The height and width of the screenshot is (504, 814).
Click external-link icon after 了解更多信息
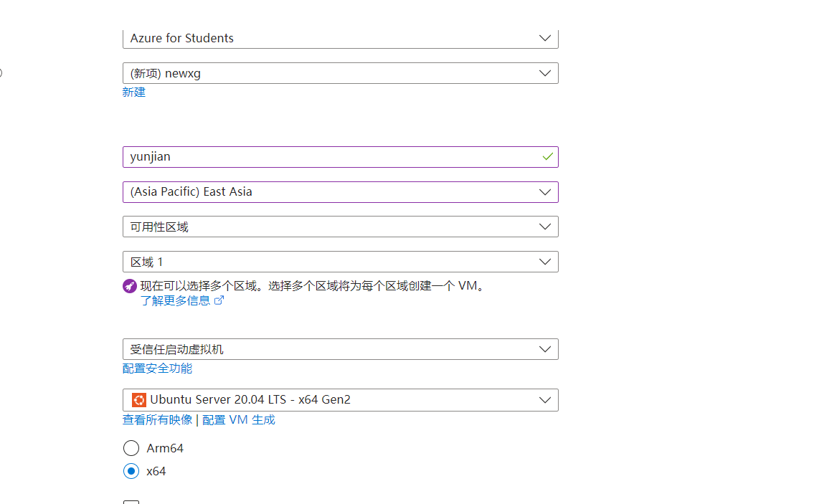(x=219, y=300)
